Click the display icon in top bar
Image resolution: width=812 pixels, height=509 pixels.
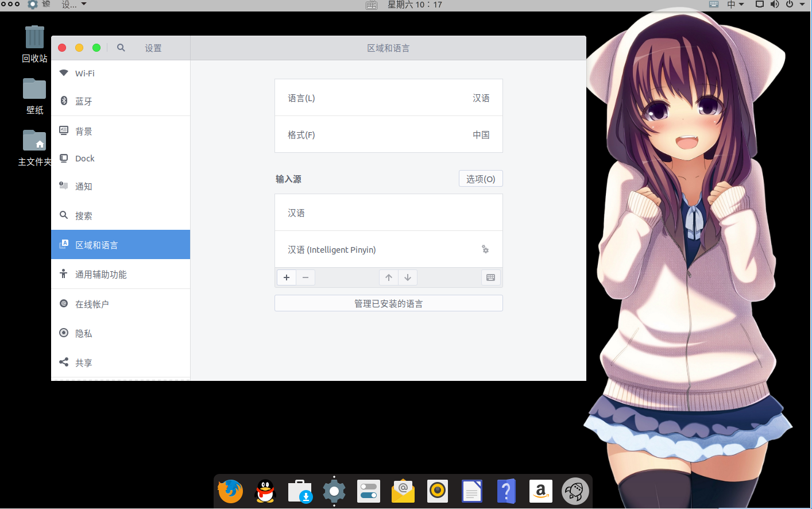point(759,5)
